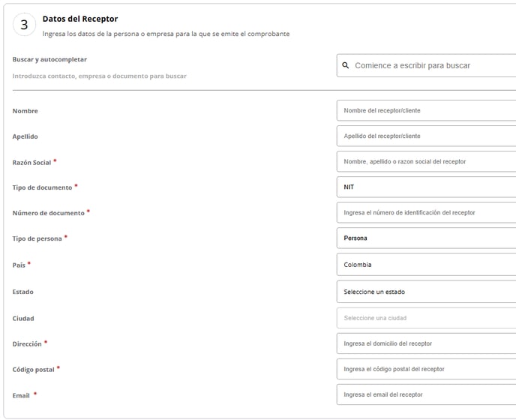
Task: Open the Tipo de documento dropdown showing NIT
Action: (x=426, y=187)
